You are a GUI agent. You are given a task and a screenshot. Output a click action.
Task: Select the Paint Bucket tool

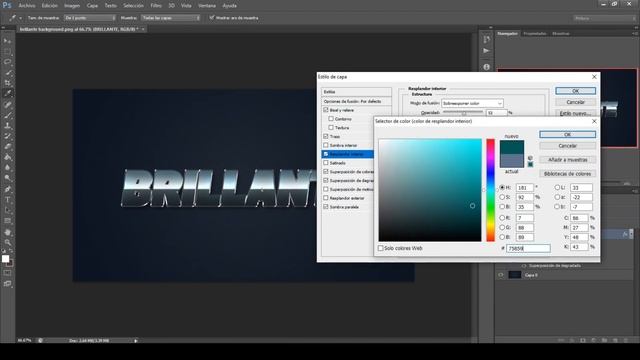coord(7,157)
